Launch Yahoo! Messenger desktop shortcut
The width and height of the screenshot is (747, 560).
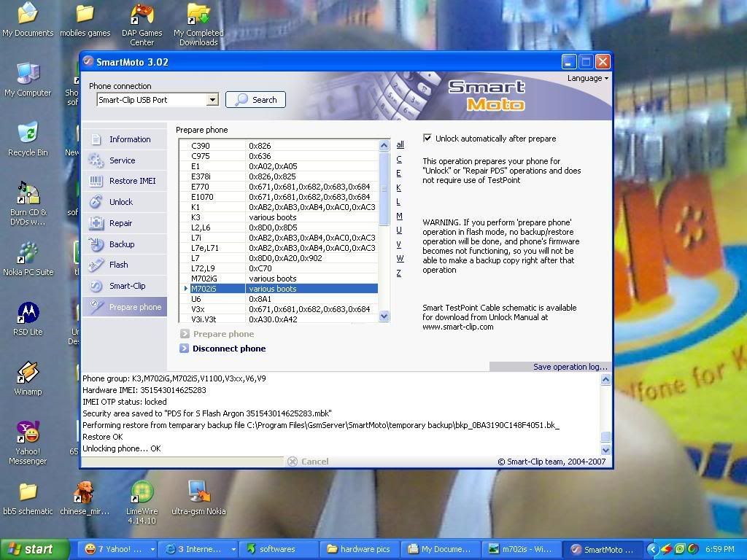pos(28,432)
